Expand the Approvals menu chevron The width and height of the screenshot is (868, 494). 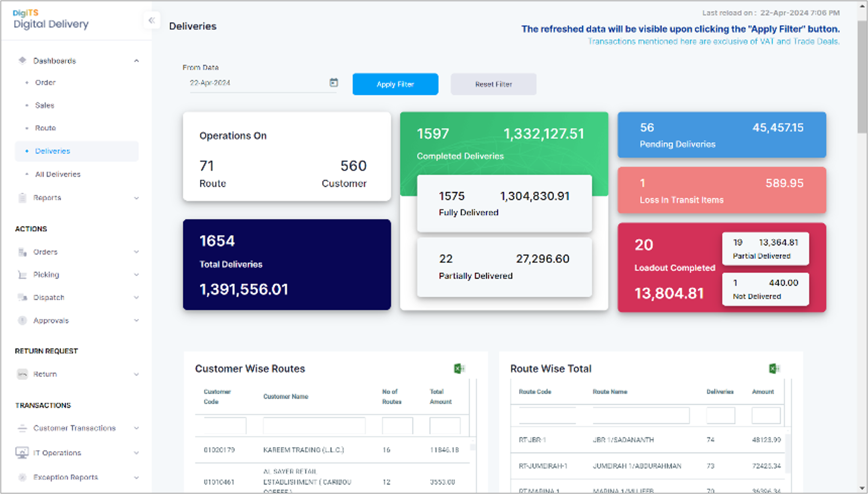pos(136,320)
